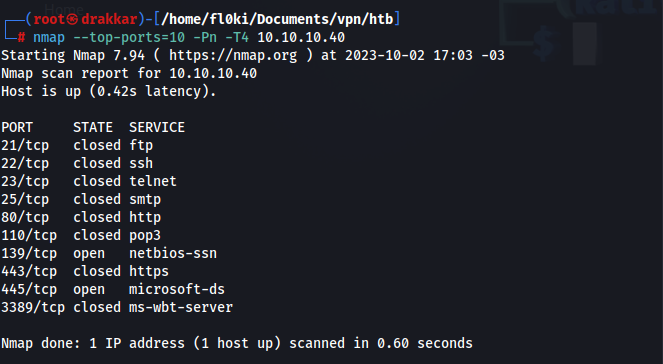Click the Host is up latency line
Screen dimensions: 663x364
109,91
